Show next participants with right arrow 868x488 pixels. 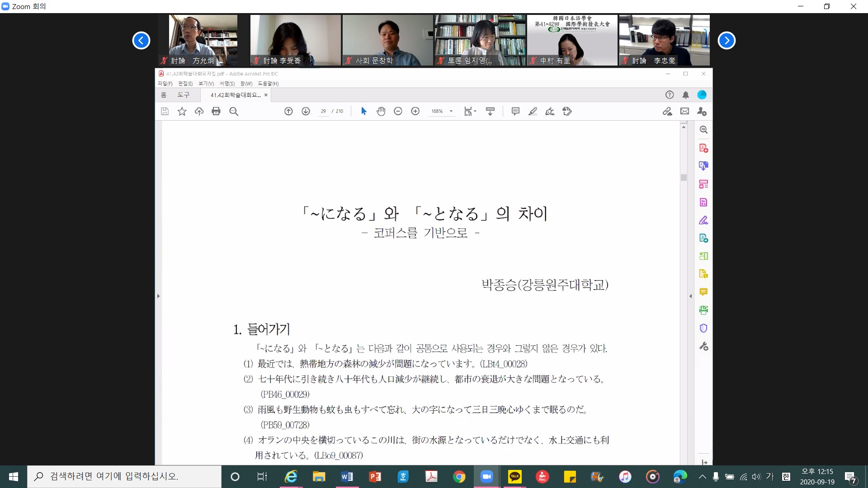click(726, 40)
